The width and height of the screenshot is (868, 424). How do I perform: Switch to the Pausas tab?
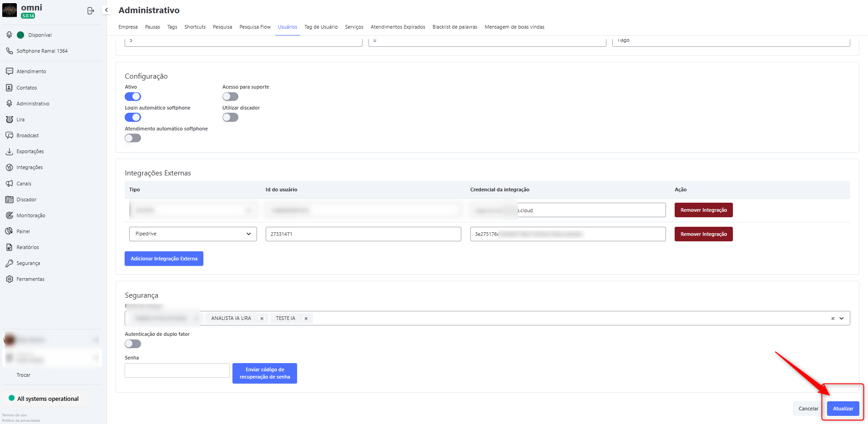[152, 27]
